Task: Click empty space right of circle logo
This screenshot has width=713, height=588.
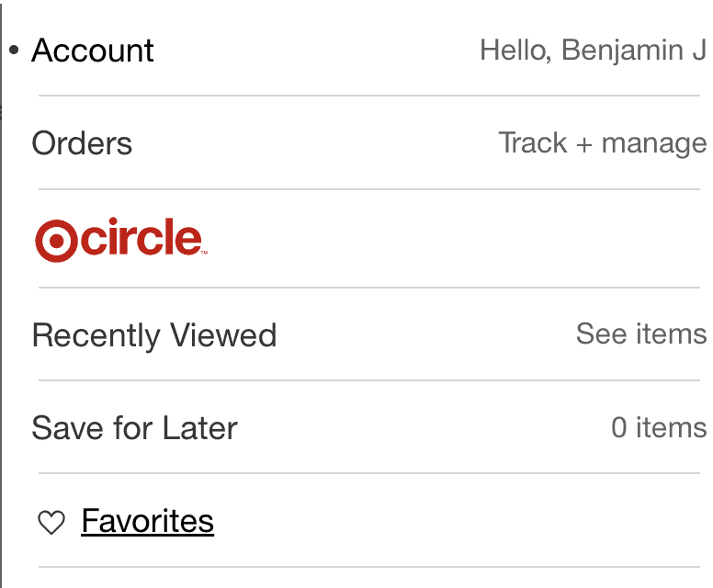Action: coord(457,240)
